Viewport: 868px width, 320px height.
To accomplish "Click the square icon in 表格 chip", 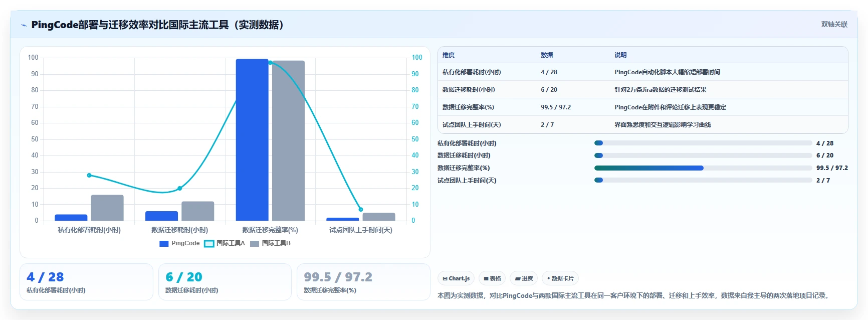I will (486, 279).
